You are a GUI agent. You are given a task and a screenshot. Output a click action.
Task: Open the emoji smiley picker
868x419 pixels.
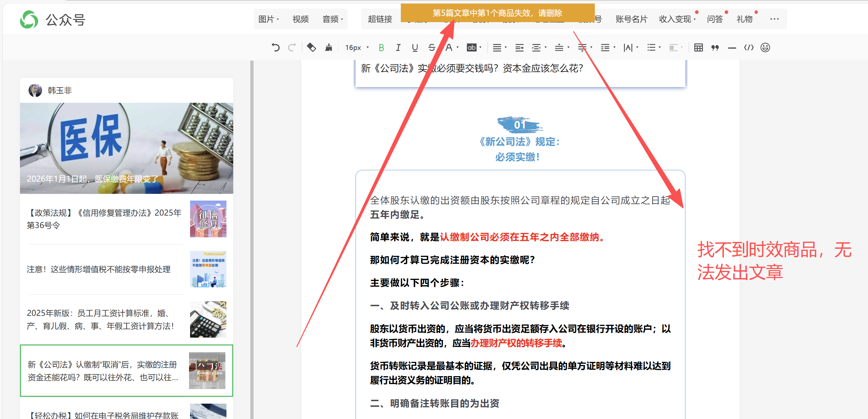click(x=765, y=47)
